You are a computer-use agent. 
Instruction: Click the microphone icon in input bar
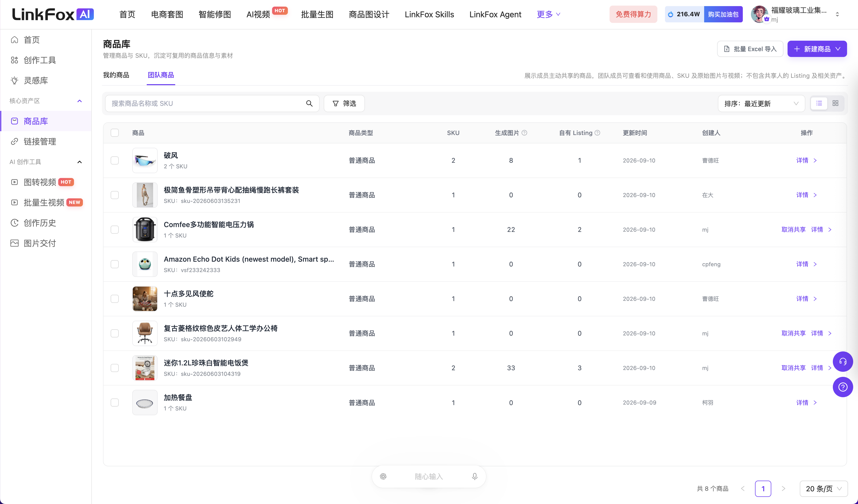(x=475, y=477)
